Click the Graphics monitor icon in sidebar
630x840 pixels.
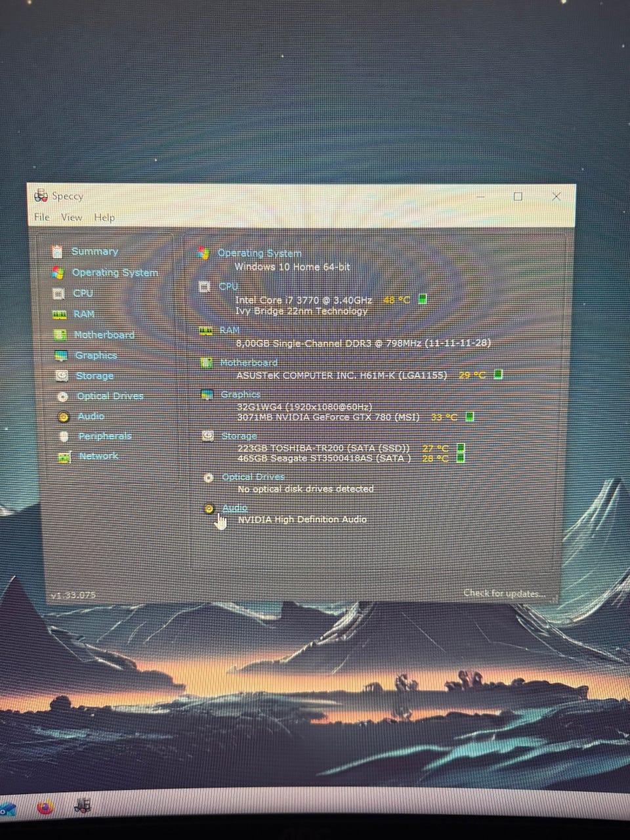(61, 356)
